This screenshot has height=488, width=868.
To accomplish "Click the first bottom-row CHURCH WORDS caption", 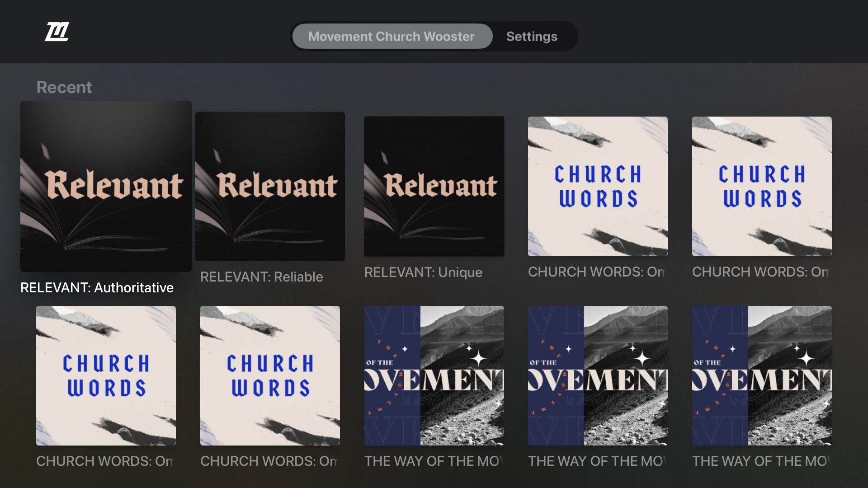I will click(x=104, y=461).
